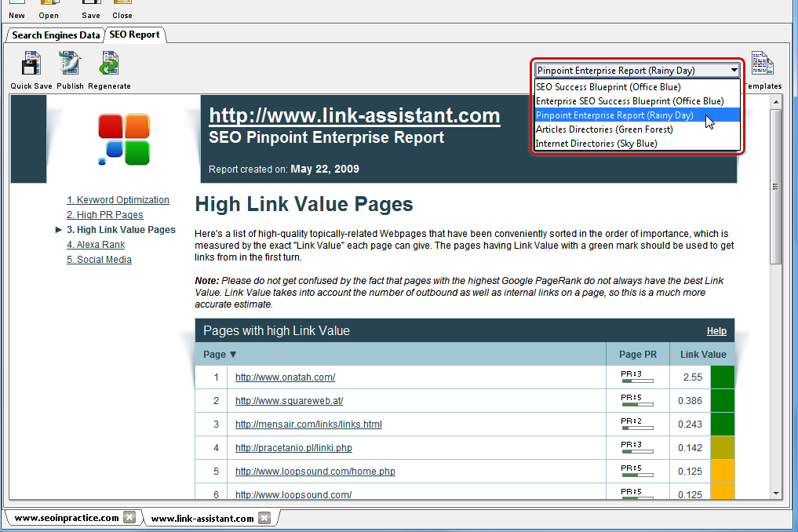Click the report scrollbar down arrow

pos(775,493)
